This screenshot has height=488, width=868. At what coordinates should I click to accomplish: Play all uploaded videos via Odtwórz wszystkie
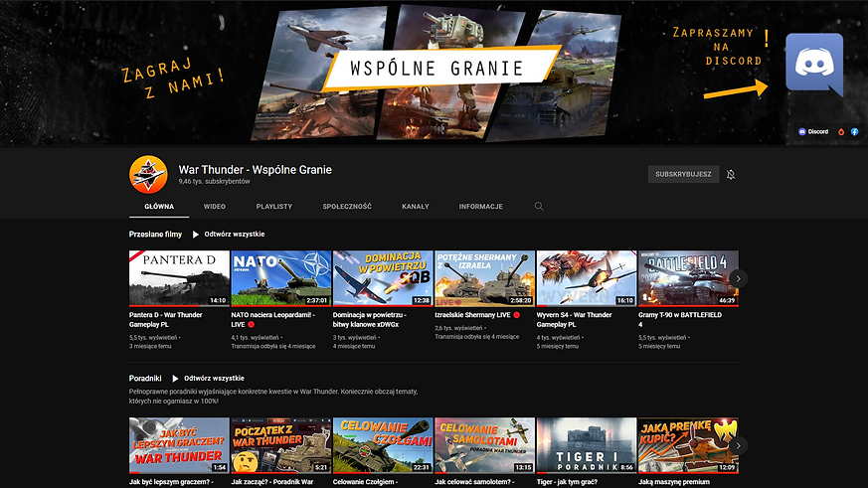click(x=229, y=234)
